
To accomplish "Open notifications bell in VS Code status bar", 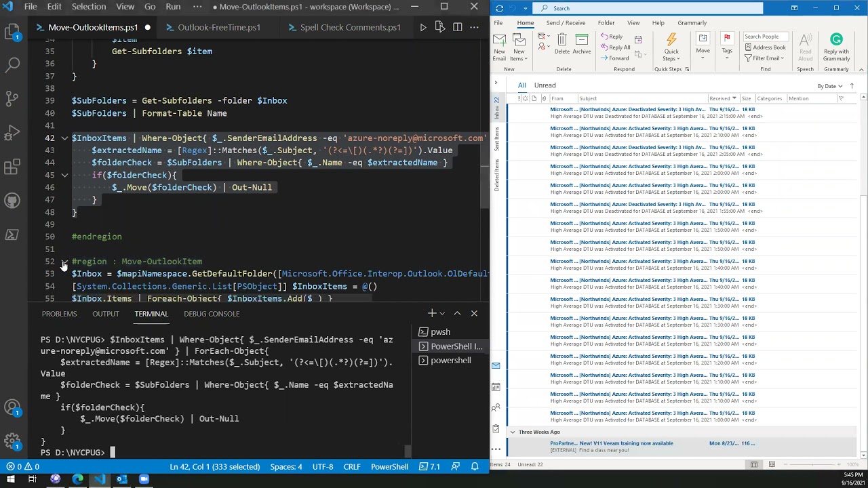I will [475, 466].
